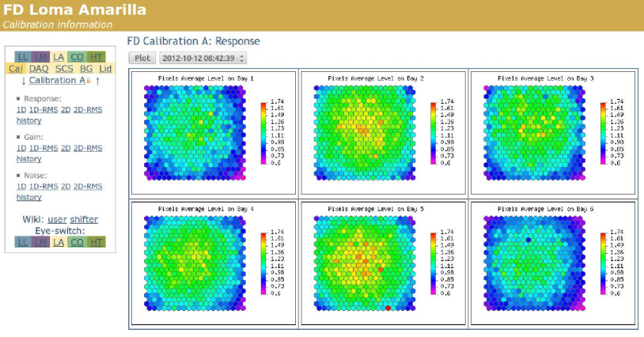Switch to the BG tab
Screen dimensions: 644x337
[85, 69]
